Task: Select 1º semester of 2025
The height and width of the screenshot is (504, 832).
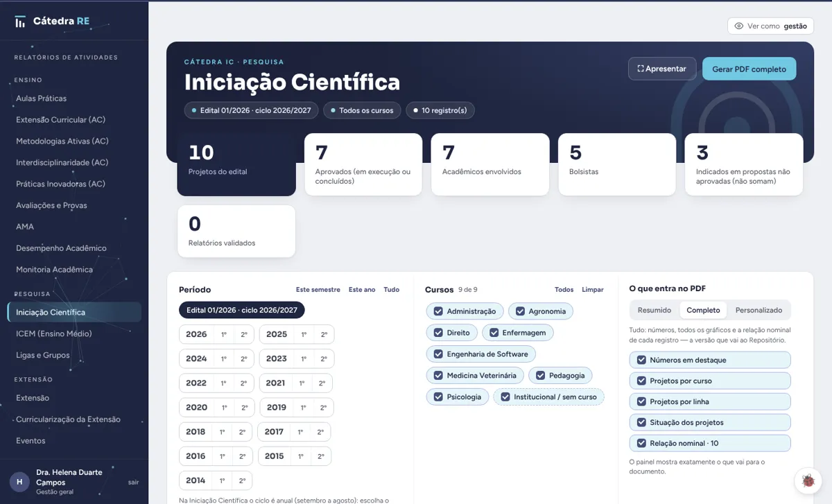Action: coord(304,334)
